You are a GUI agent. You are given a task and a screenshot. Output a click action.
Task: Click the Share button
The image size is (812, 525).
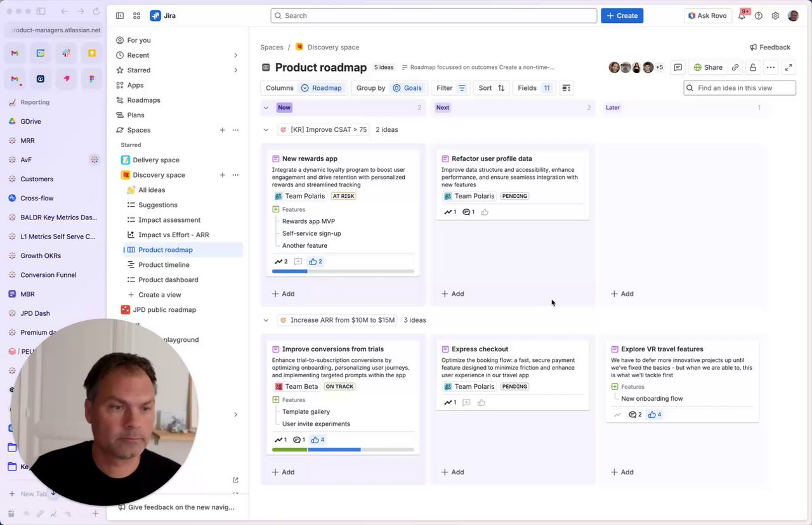point(707,67)
